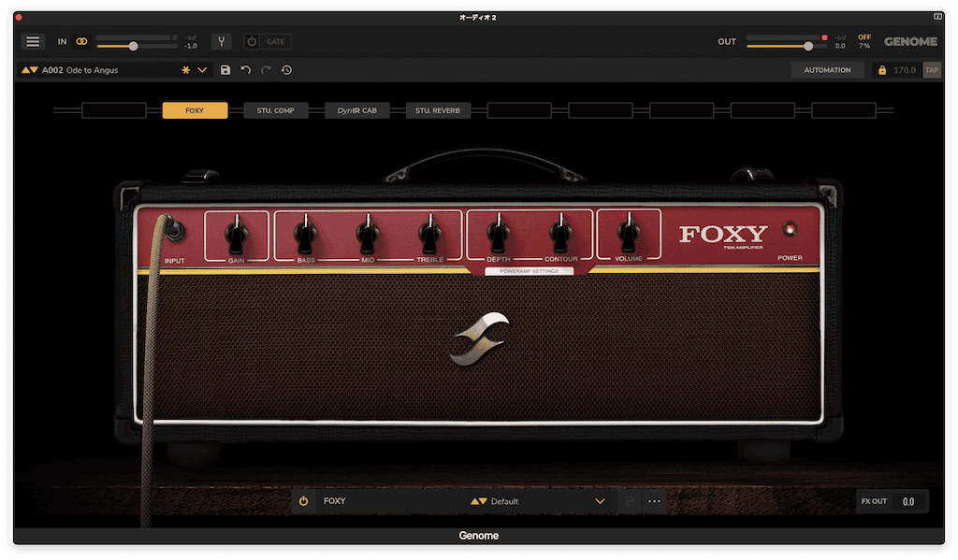The height and width of the screenshot is (560, 958).
Task: Click the empty first slot before FOXY
Action: (x=113, y=110)
